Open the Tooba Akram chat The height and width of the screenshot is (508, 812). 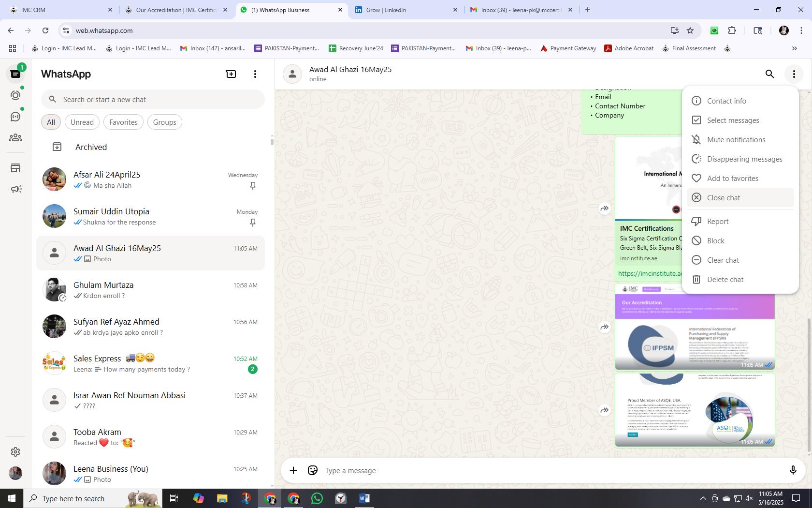tap(151, 437)
